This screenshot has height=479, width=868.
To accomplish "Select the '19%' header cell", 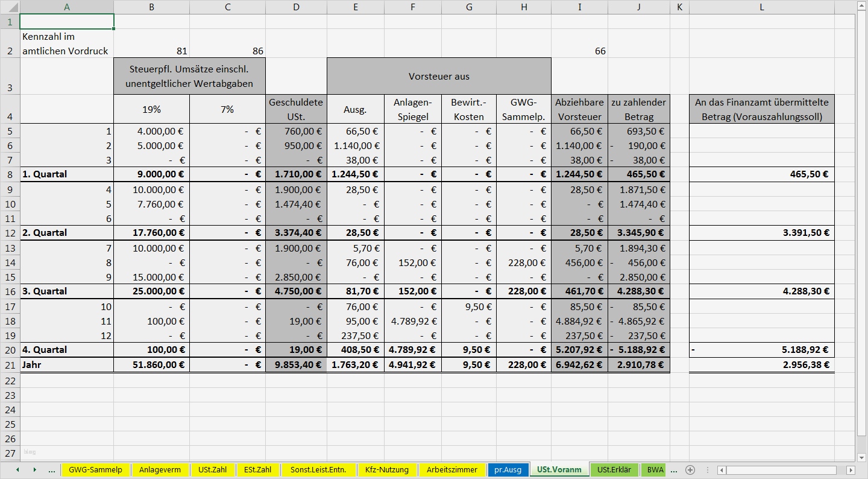I will click(x=151, y=109).
